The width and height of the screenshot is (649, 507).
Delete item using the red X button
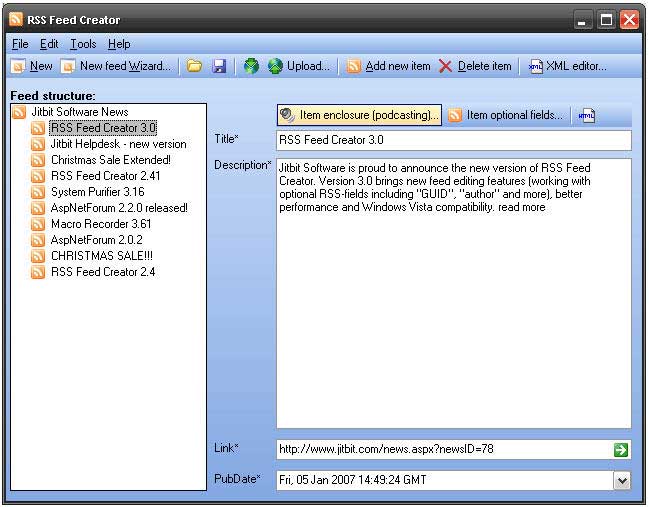475,66
